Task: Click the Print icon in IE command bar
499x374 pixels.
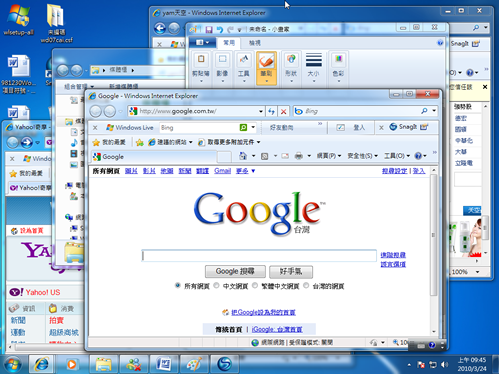Action: pyautogui.click(x=299, y=156)
